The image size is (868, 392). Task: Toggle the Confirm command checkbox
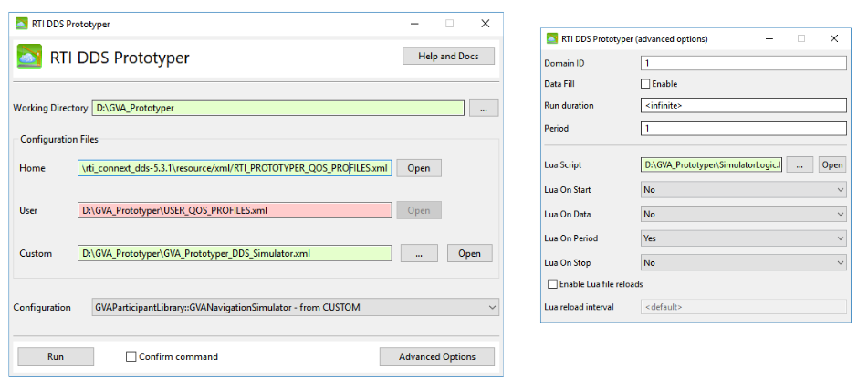[131, 356]
